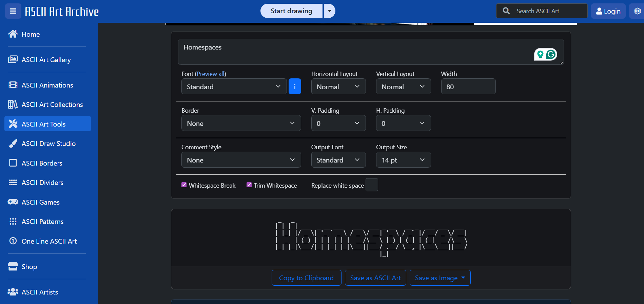Open ASCII Art Gallery menu item
The image size is (644, 304).
pos(47,59)
